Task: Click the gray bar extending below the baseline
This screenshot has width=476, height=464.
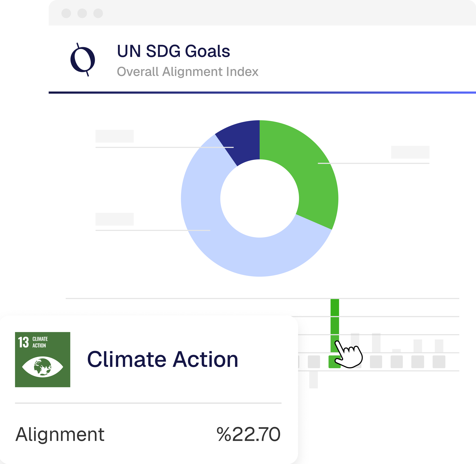Action: [313, 379]
